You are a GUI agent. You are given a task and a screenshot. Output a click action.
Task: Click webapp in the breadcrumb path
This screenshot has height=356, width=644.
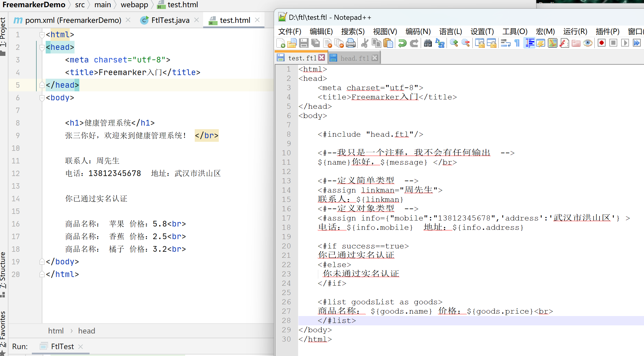tap(134, 5)
